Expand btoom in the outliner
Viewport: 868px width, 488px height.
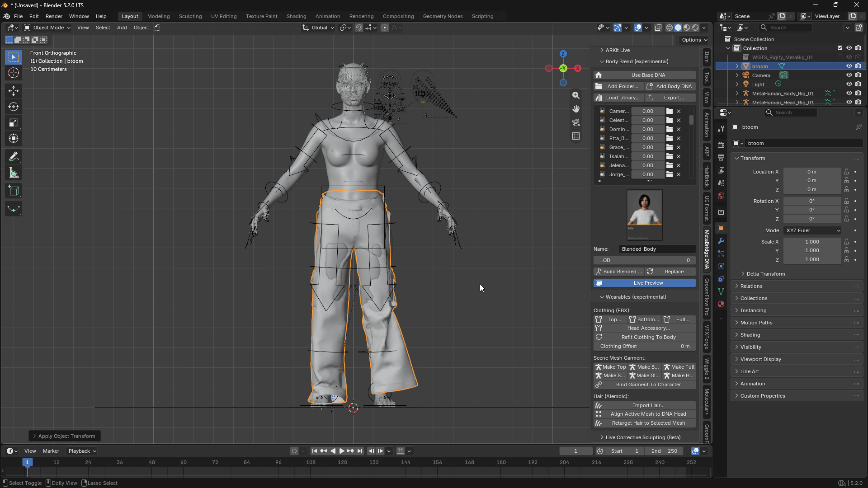pos(737,66)
